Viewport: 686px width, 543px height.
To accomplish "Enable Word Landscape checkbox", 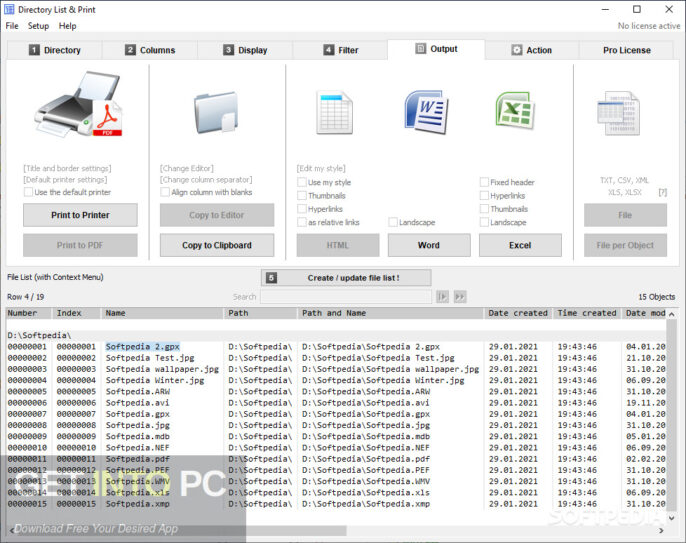I will 393,222.
